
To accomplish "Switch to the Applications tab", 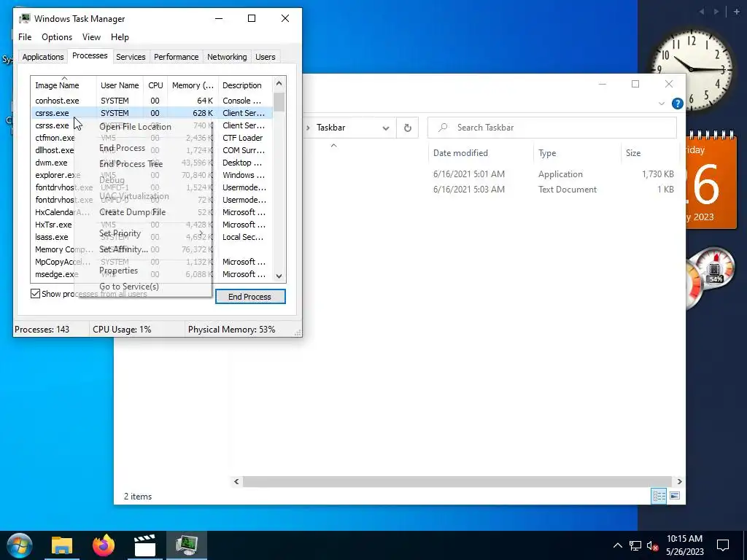I will [x=43, y=57].
